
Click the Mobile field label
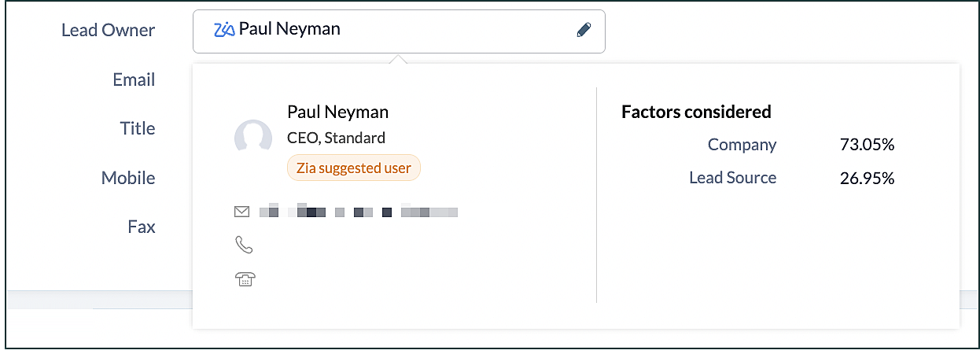coord(128,178)
